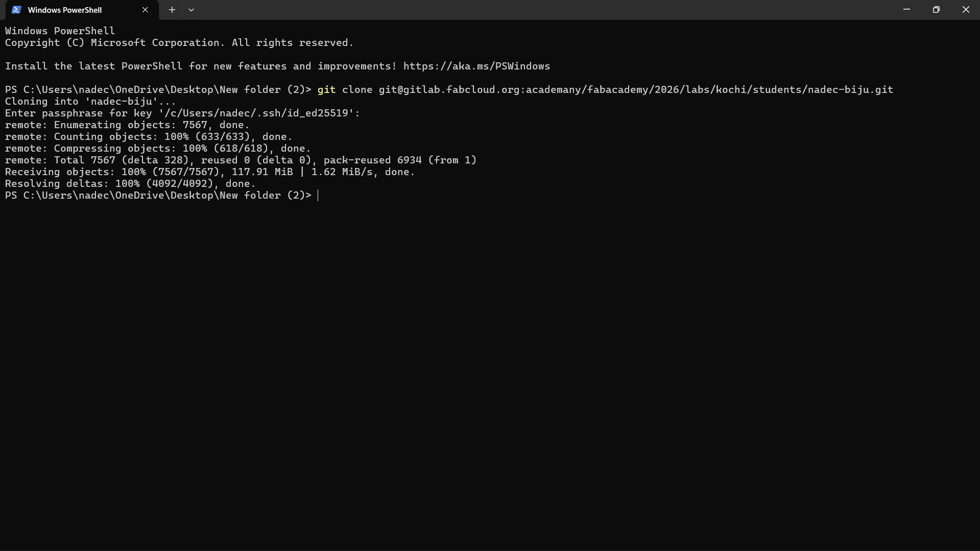980x551 pixels.
Task: Click the empty title bar area
Action: [x=511, y=9]
